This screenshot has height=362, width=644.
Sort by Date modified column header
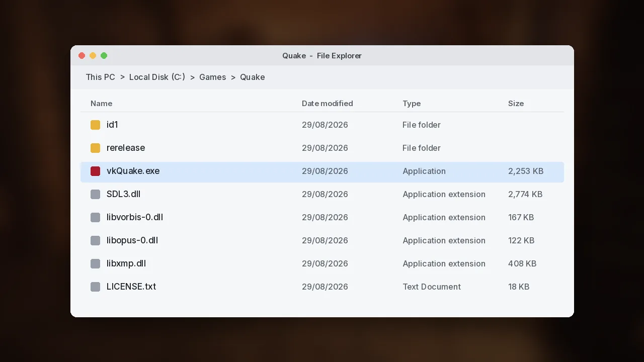[328, 104]
